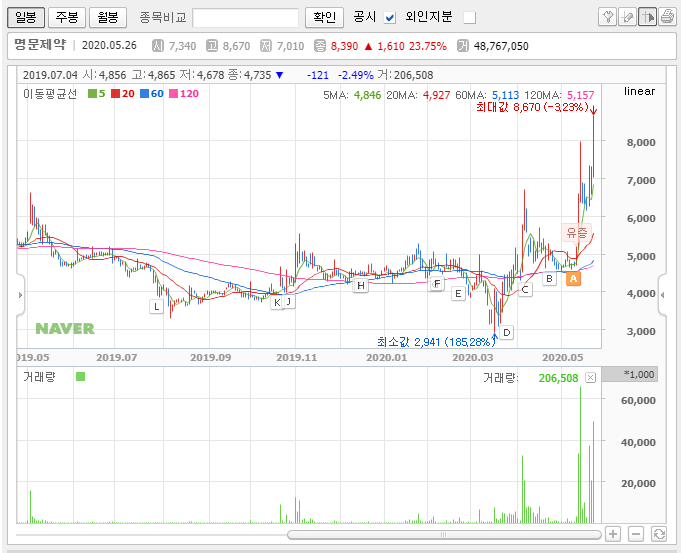Image resolution: width=681 pixels, height=553 pixels.
Task: Expand the left chart side arrow
Action: pos(20,295)
